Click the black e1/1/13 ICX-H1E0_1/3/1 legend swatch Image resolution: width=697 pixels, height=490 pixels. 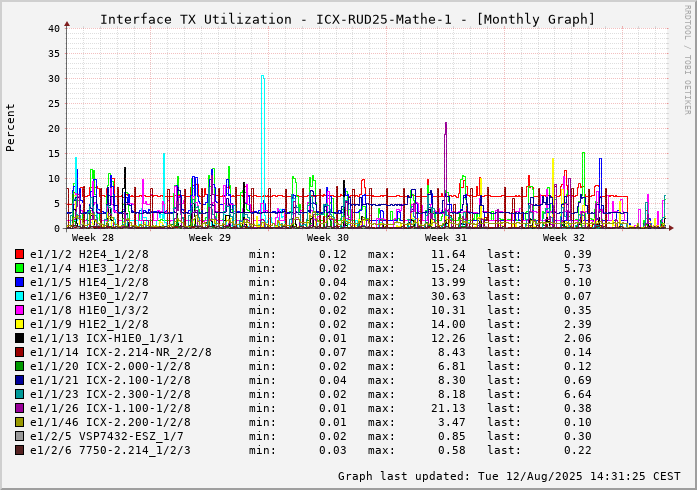[x=19, y=338]
